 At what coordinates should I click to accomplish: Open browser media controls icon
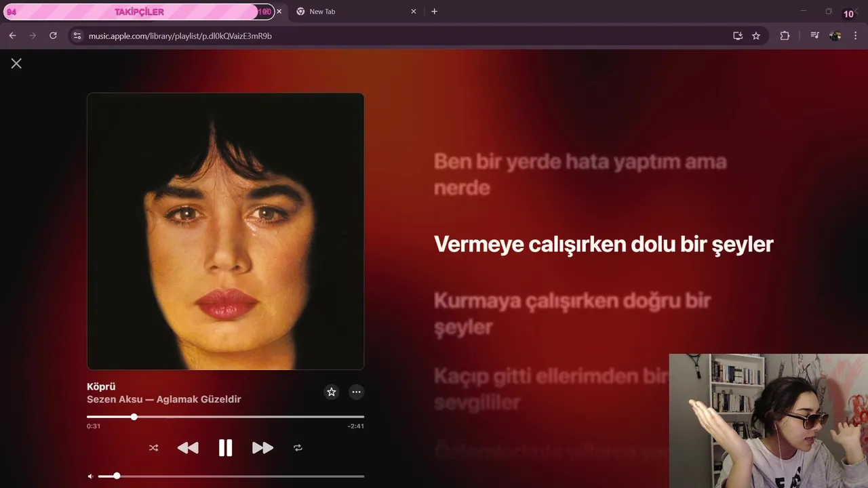click(814, 36)
